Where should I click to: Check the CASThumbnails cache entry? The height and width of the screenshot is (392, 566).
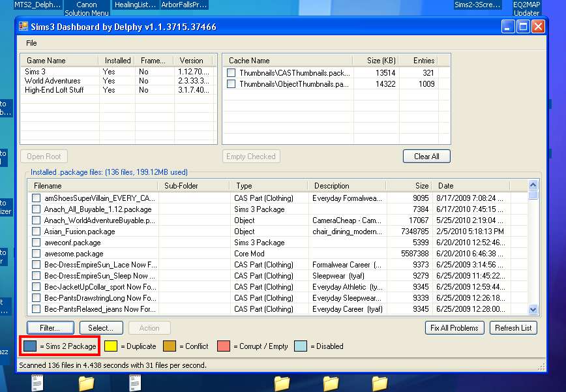click(x=231, y=73)
